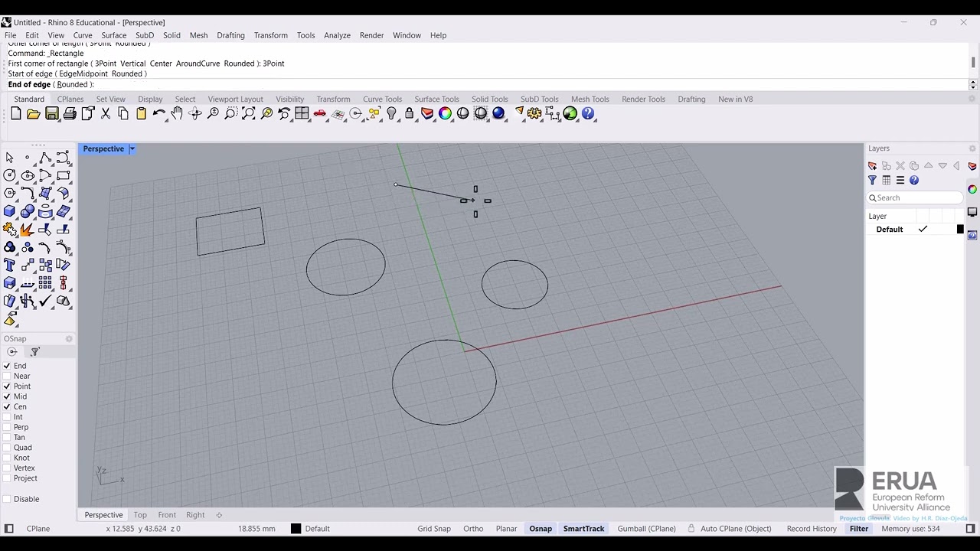Image resolution: width=980 pixels, height=551 pixels.
Task: Select the Box solid tool
Action: (x=10, y=211)
